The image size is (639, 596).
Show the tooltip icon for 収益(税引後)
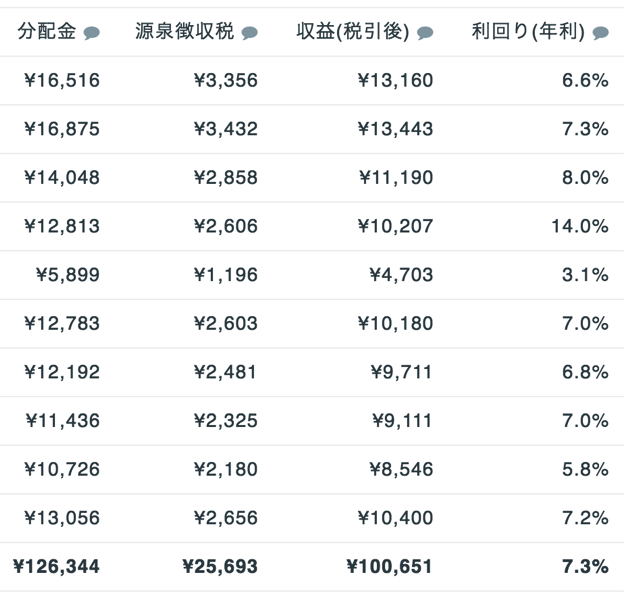click(x=425, y=33)
